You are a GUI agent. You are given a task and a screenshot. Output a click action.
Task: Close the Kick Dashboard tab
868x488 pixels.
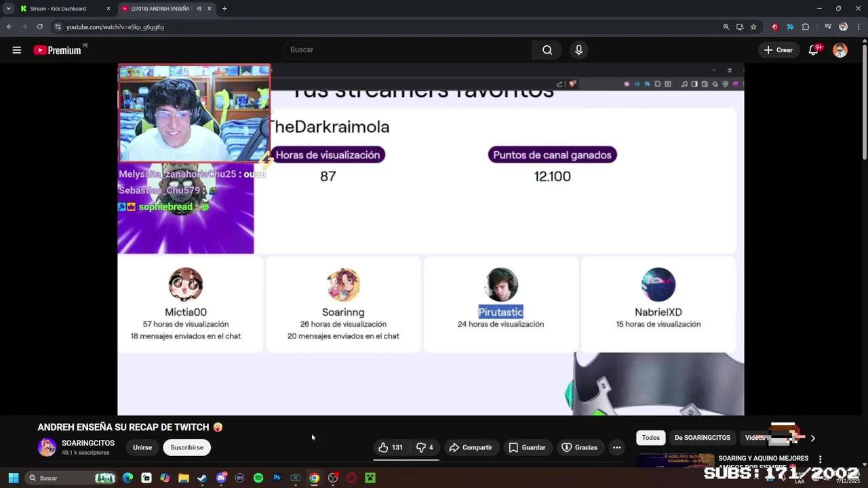pyautogui.click(x=108, y=9)
